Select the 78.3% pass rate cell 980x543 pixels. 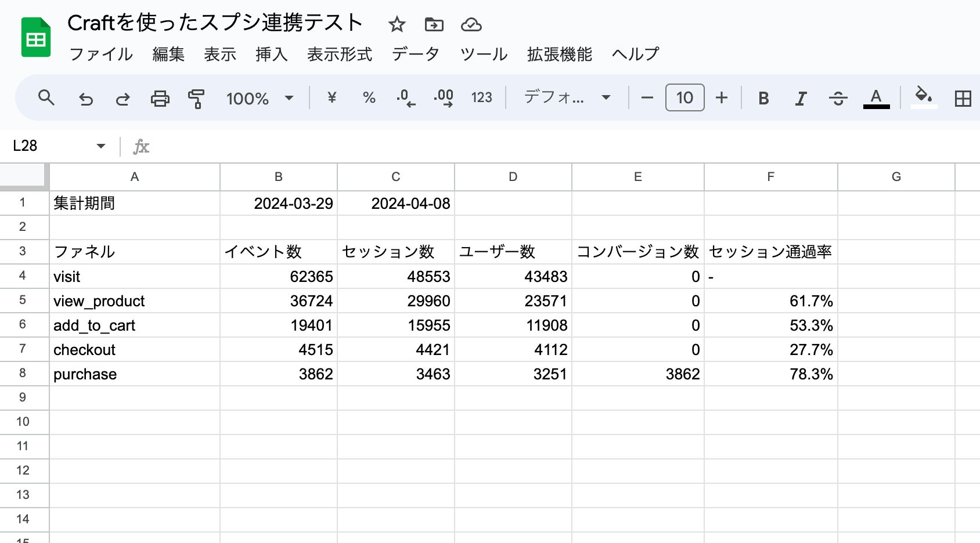771,374
